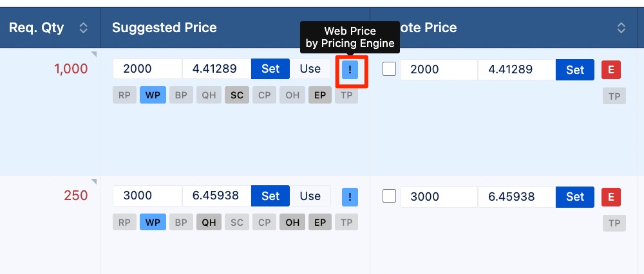Sort by the Req. Qty column arrows
Viewport: 644px width, 274px height.
point(83,28)
